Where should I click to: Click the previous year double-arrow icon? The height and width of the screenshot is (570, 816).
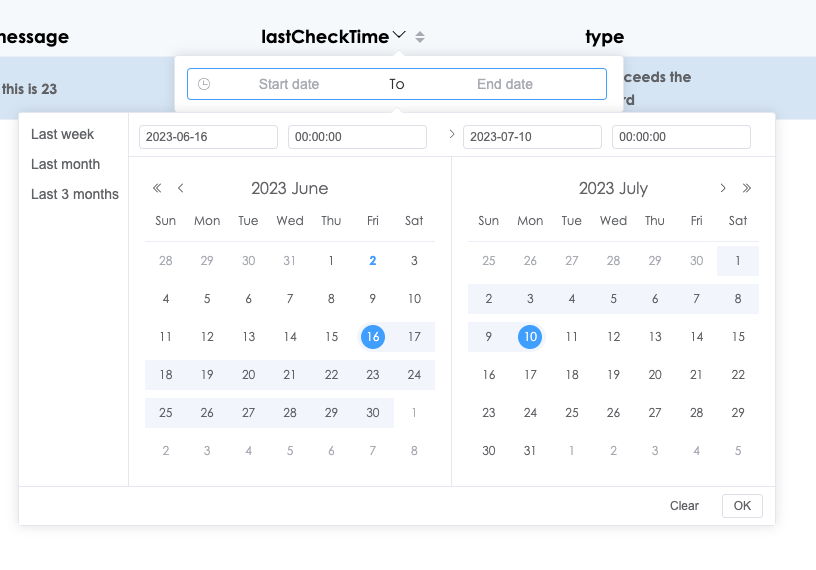click(157, 188)
